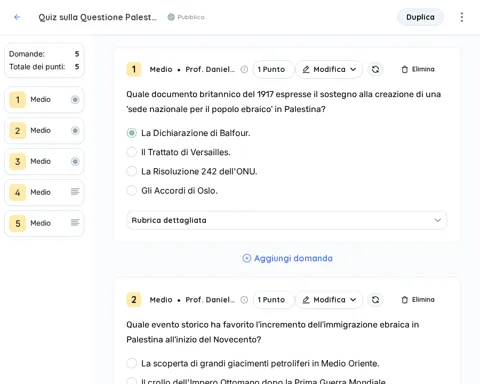Screen dimensions: 480x384
Task: Click question text about immigrazione ebraica in Palestina
Action: (x=272, y=332)
